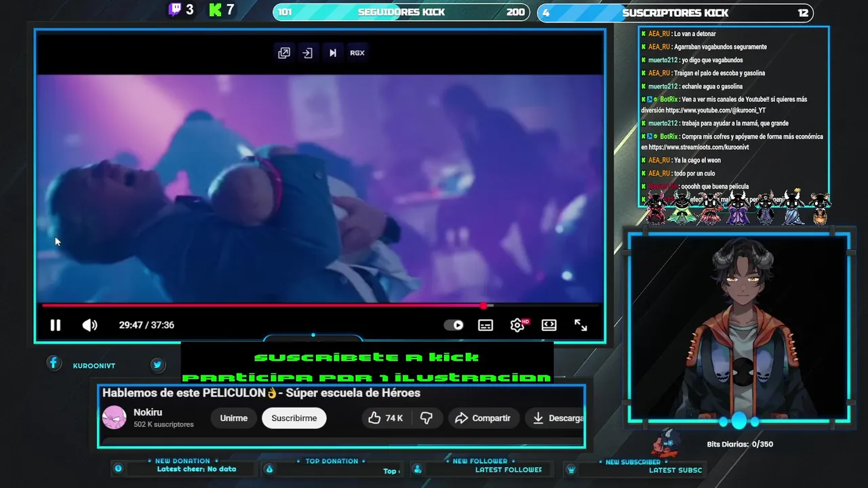Click the NEW FOLLOWER person icon
The width and height of the screenshot is (868, 488).
418,469
